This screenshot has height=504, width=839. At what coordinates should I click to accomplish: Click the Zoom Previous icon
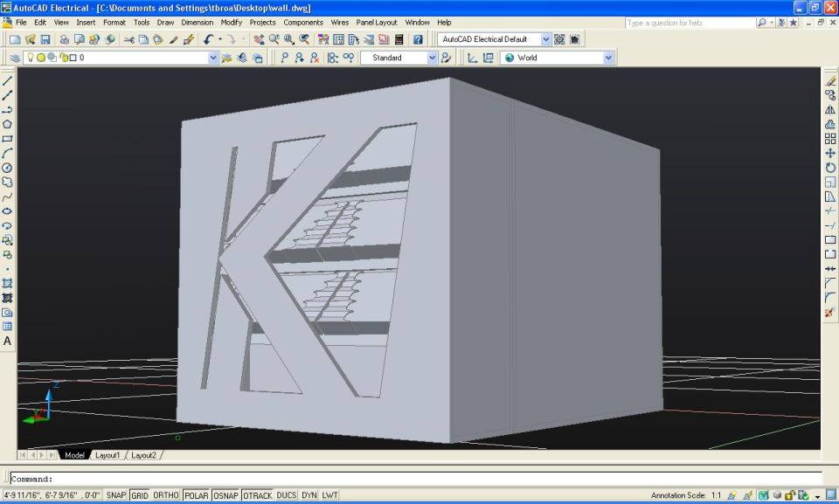click(x=304, y=39)
